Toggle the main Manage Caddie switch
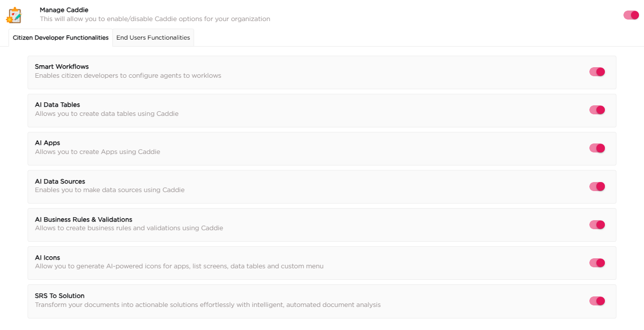Viewport: 644px width, 330px height. coord(631,15)
